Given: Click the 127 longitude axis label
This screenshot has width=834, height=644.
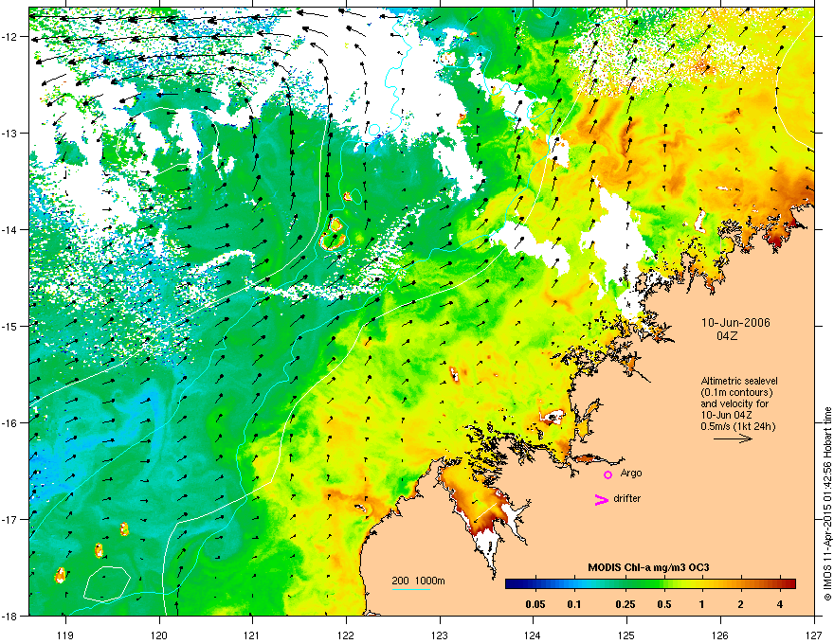Looking at the screenshot, I should 814,635.
